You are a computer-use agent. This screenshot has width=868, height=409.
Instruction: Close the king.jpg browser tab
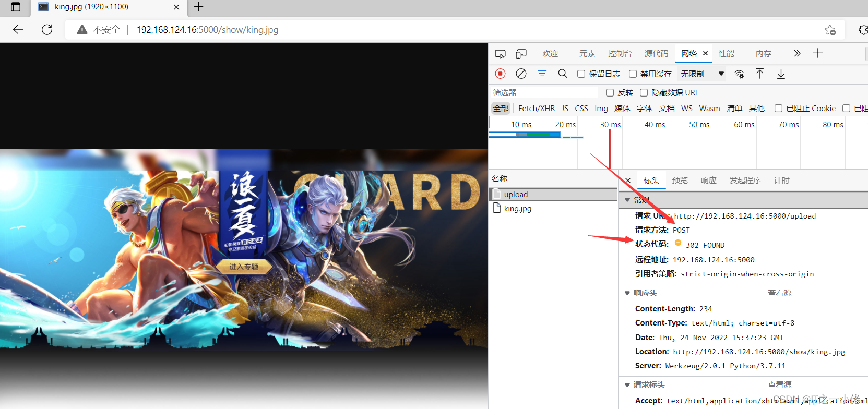tap(176, 7)
